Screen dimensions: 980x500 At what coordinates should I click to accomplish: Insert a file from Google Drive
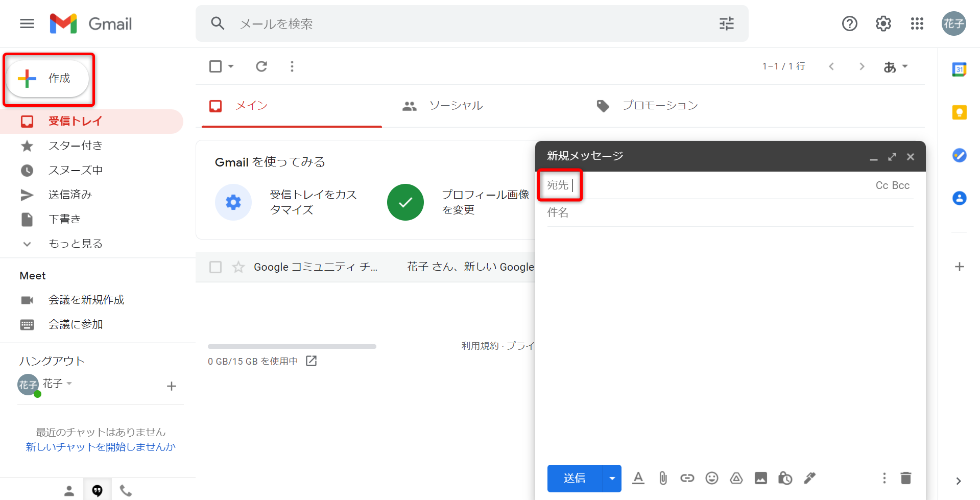click(x=736, y=478)
